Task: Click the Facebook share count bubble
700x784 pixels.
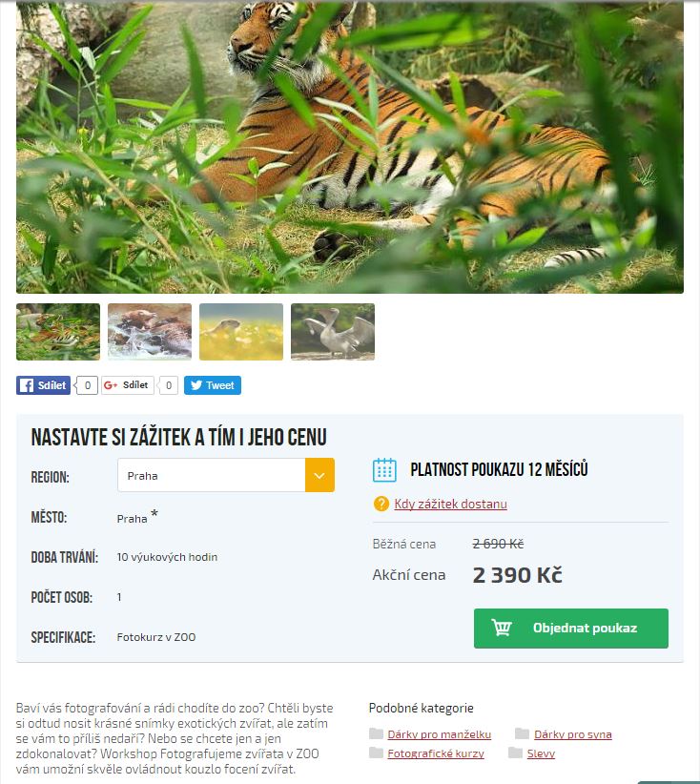Action: [x=87, y=385]
